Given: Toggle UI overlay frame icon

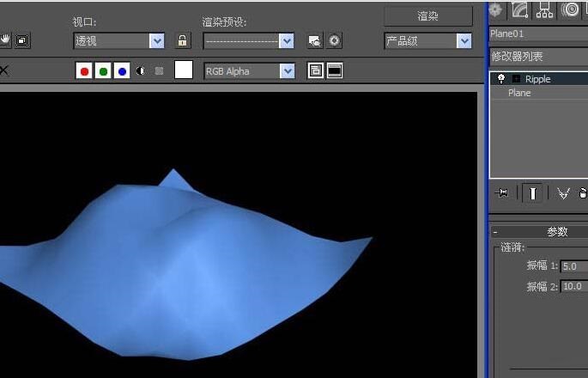Looking at the screenshot, I should click(x=315, y=70).
